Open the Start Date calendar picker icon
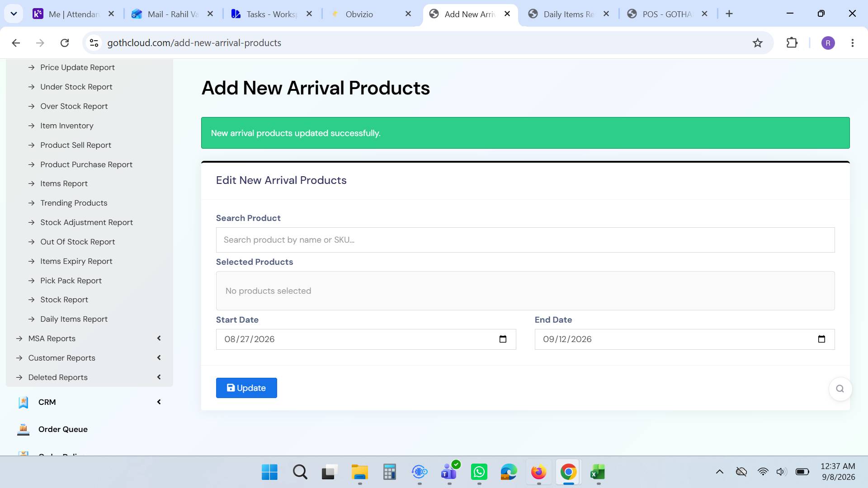Viewport: 868px width, 488px height. coord(503,339)
